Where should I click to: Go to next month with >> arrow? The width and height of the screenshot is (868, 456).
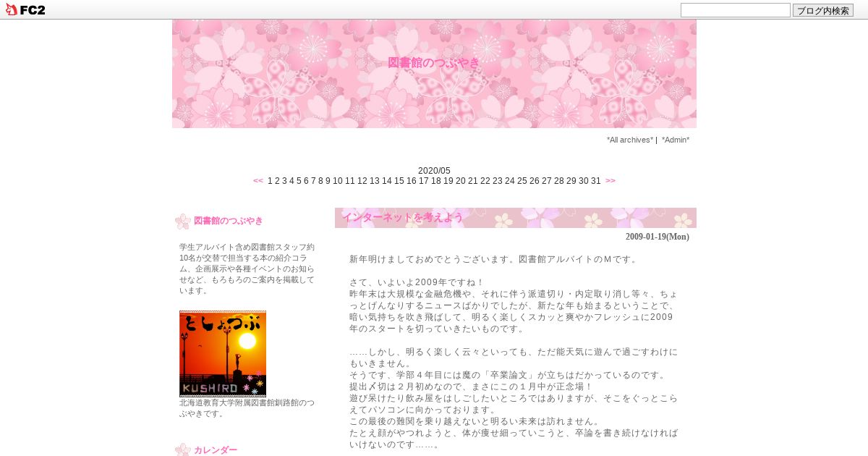(x=610, y=181)
